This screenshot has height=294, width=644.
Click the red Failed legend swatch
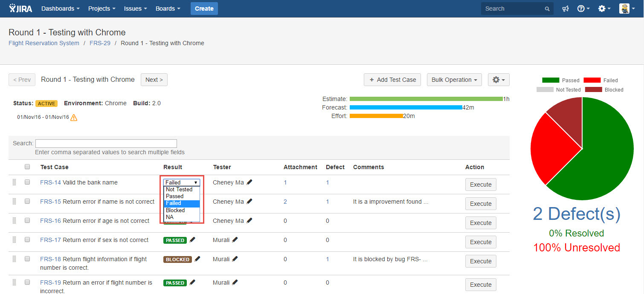tap(592, 80)
